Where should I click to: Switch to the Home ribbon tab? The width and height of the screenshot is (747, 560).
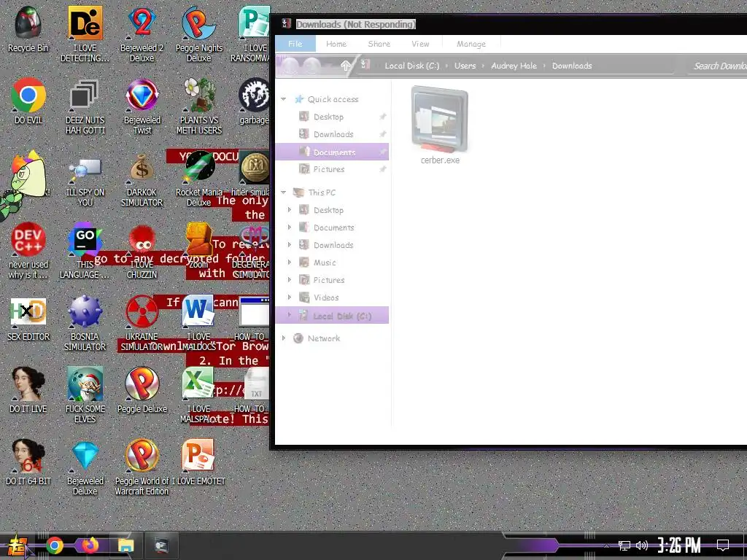tap(336, 43)
